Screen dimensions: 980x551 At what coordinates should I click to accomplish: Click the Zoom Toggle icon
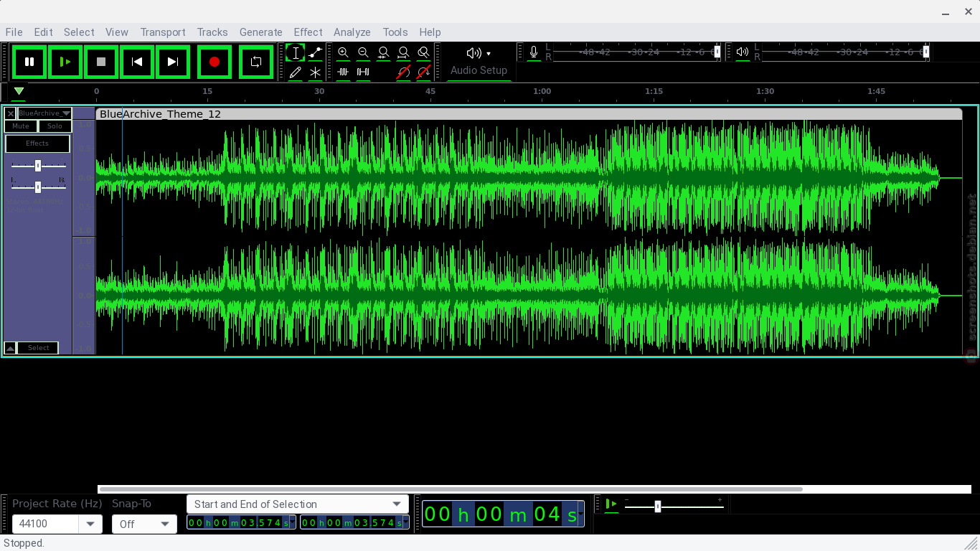click(424, 52)
